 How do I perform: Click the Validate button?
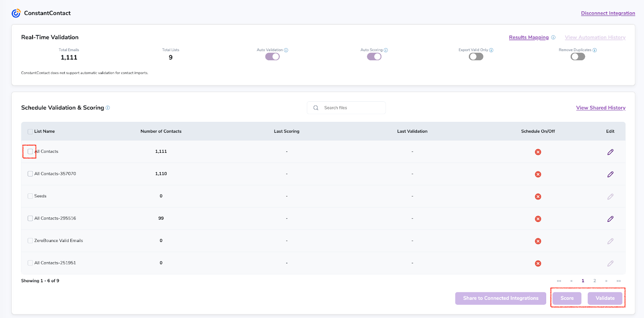tap(605, 298)
